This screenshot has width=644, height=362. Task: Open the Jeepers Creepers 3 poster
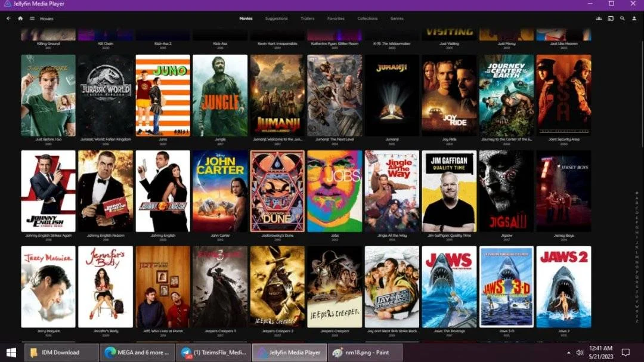(220, 287)
